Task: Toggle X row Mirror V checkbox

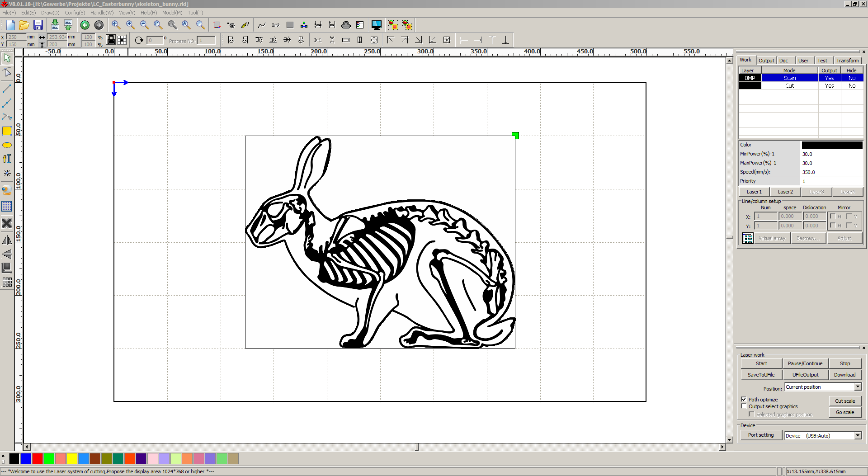Action: (x=849, y=216)
